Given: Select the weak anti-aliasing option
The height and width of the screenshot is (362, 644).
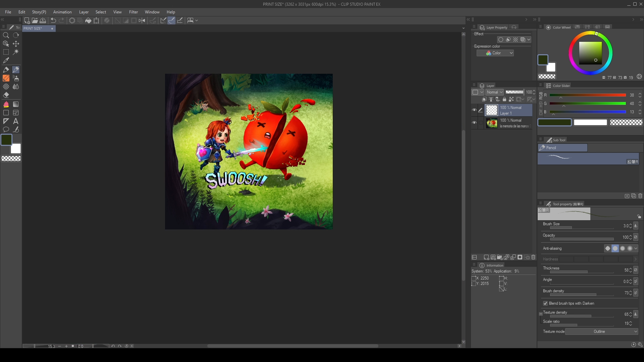Looking at the screenshot, I should [x=615, y=248].
